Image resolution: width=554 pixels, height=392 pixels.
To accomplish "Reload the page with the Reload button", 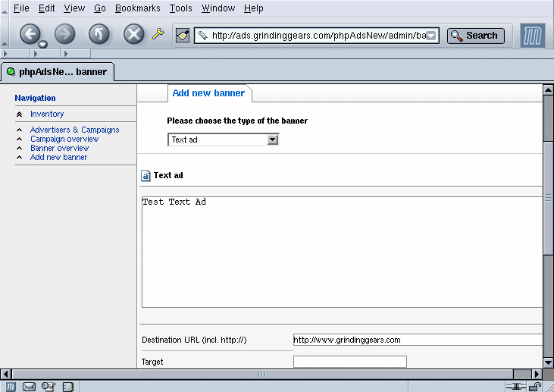I will click(x=99, y=34).
